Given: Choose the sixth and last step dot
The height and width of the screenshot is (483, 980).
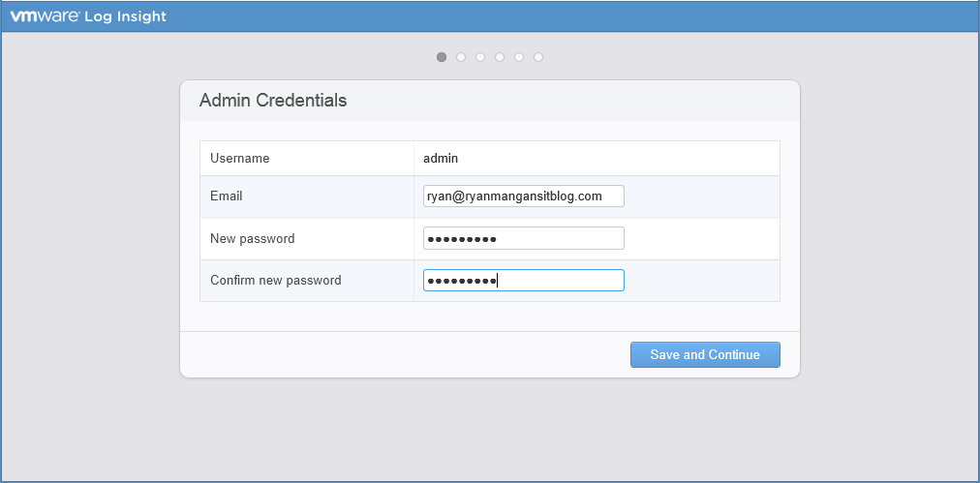Looking at the screenshot, I should [538, 57].
